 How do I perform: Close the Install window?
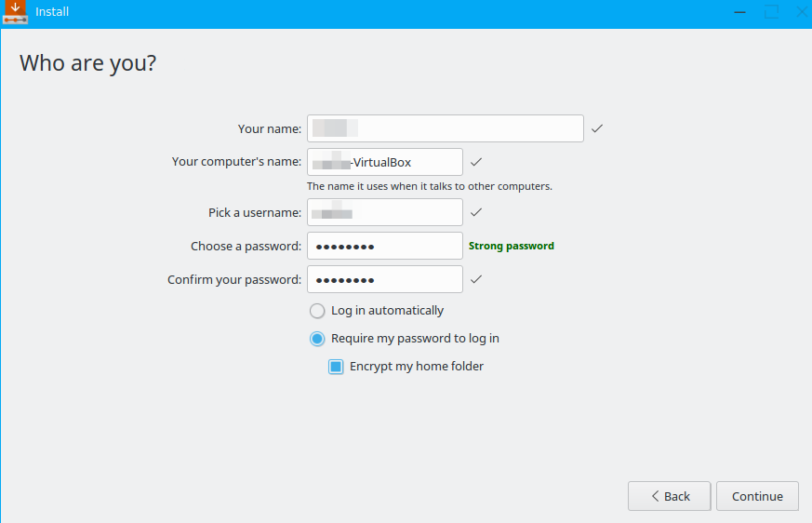tap(801, 12)
